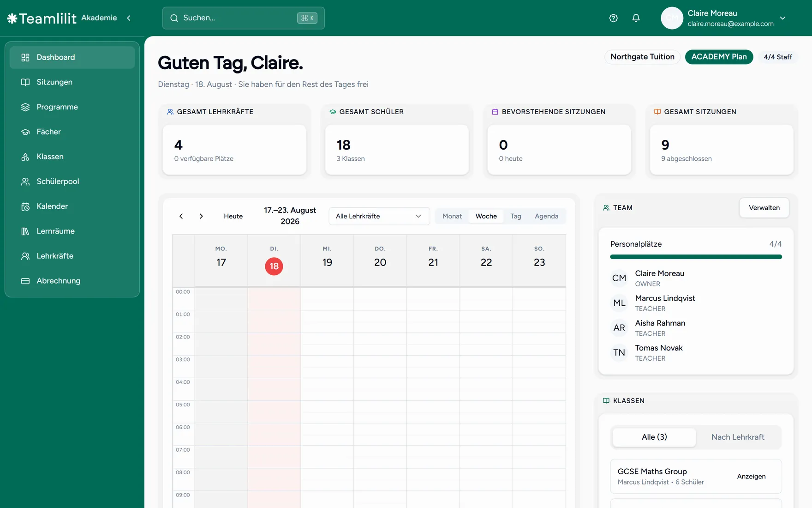Click the Gesamt Schüler cap icon
Screen dimensions: 812x508
pyautogui.click(x=333, y=112)
